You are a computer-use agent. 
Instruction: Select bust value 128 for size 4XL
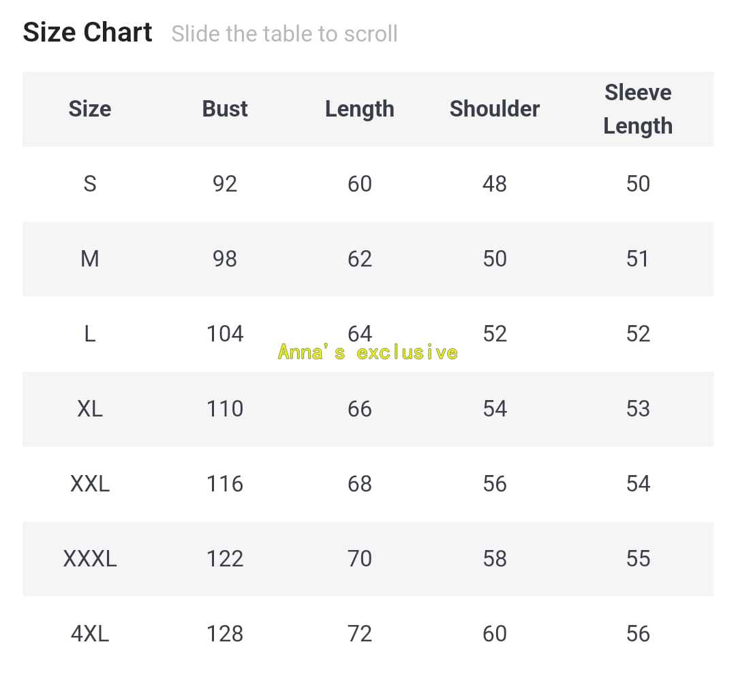click(x=225, y=634)
